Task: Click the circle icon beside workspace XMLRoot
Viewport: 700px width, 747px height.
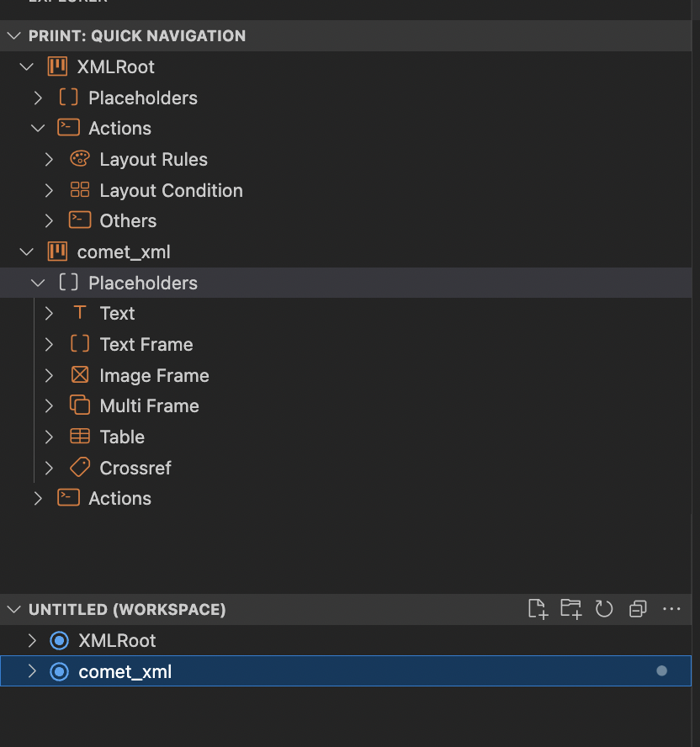Action: 60,641
